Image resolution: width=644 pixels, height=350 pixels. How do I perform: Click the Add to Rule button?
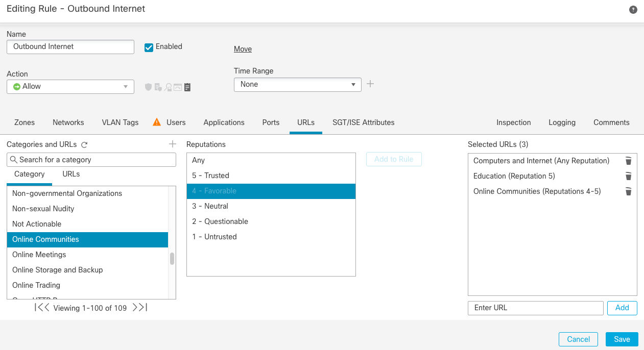click(394, 159)
